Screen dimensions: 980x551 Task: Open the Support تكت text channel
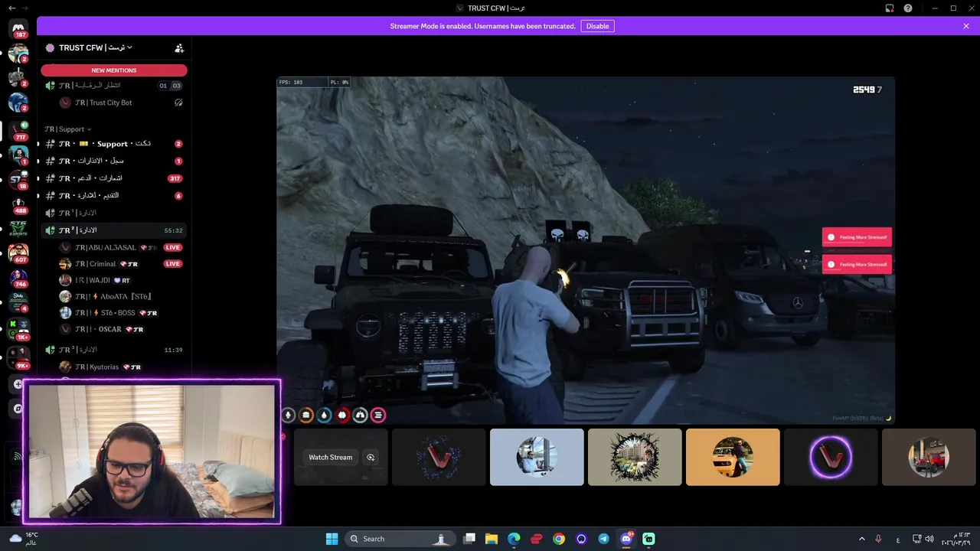(113, 144)
